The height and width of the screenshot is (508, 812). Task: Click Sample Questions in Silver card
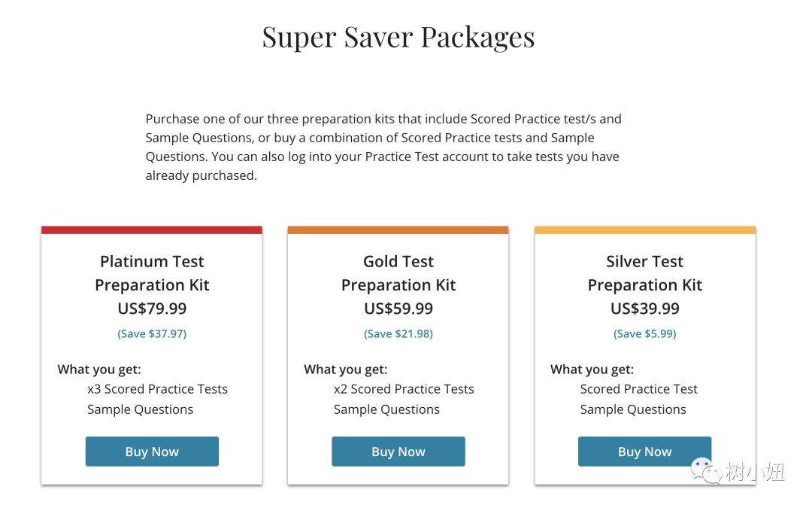pos(633,409)
